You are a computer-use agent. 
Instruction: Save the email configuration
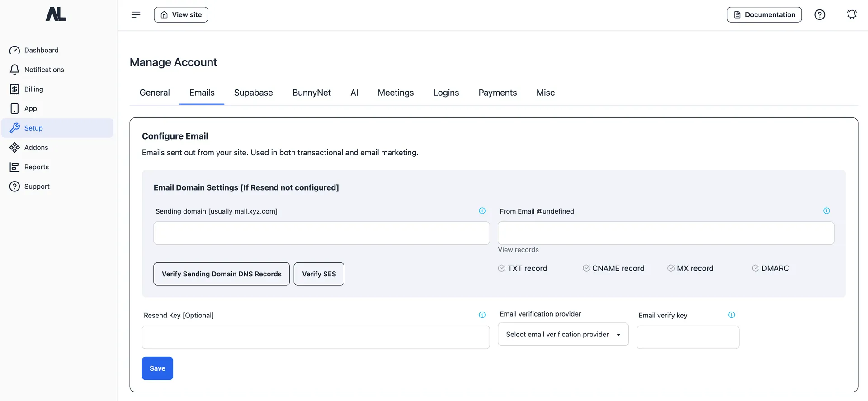[x=157, y=368]
